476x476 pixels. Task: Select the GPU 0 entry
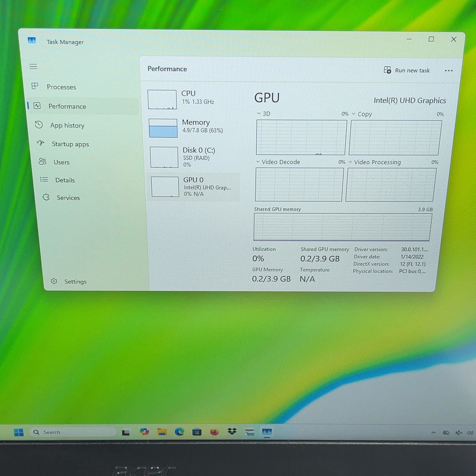pyautogui.click(x=194, y=187)
